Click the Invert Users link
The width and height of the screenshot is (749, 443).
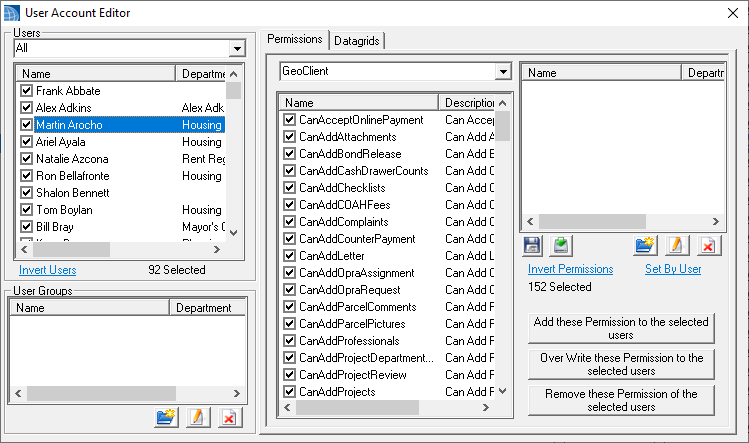[x=48, y=270]
